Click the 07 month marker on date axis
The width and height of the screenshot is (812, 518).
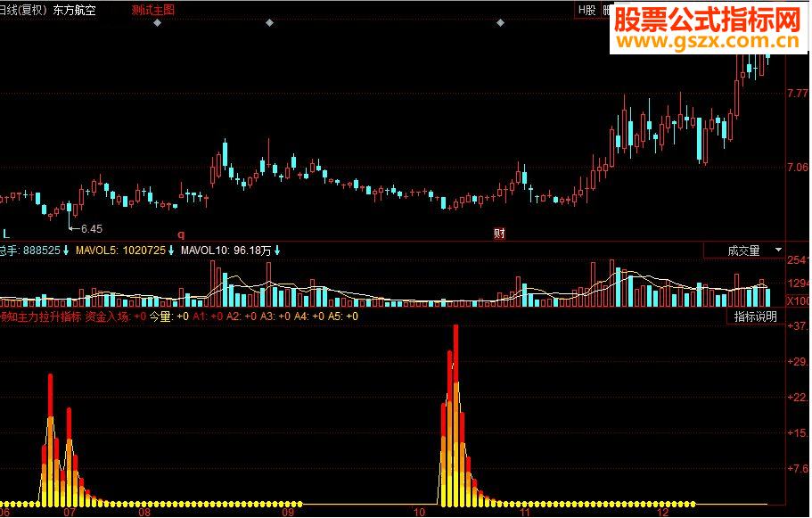tap(70, 513)
